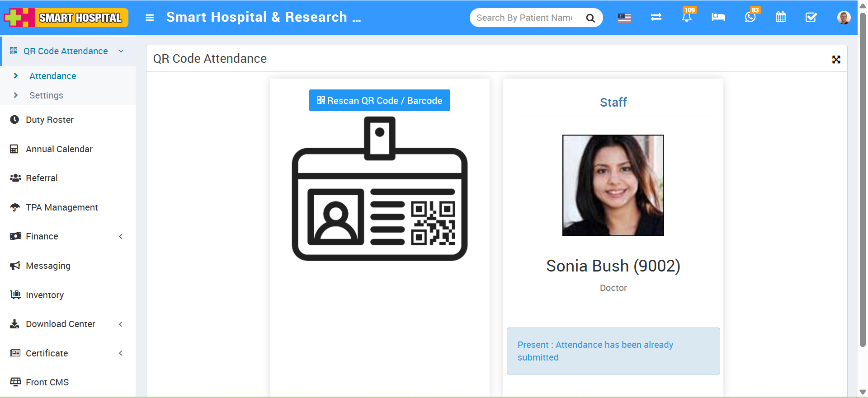
Task: Click the chevron beside Settings
Action: pos(16,95)
